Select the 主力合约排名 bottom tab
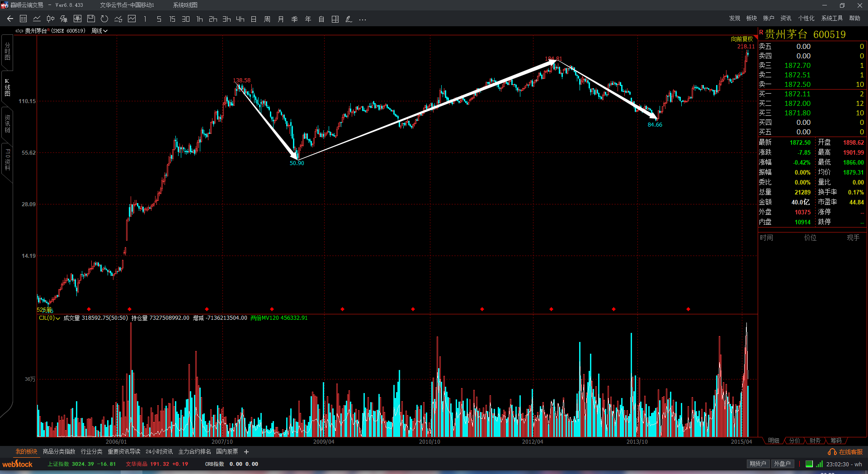This screenshot has width=868, height=474. (194, 451)
